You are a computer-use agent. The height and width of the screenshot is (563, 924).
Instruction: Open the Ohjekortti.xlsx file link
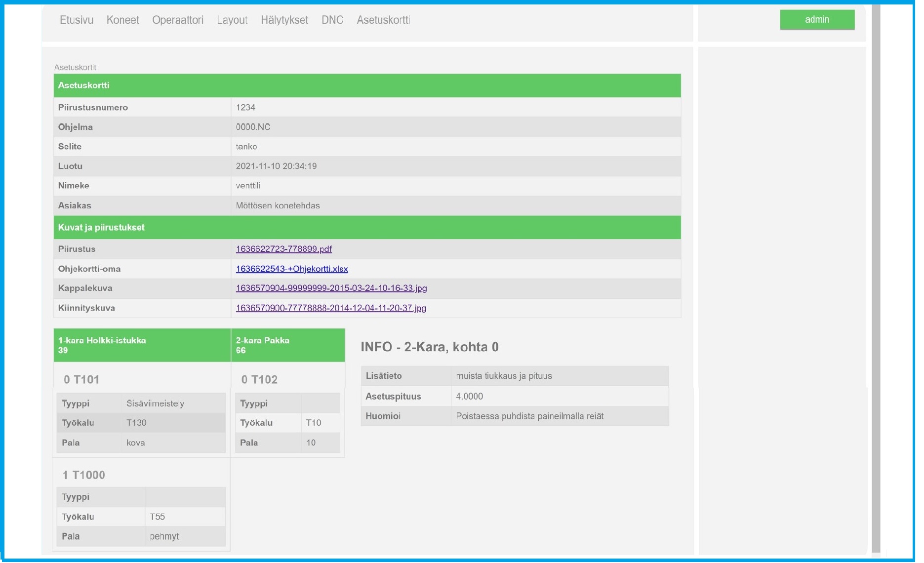[292, 269]
